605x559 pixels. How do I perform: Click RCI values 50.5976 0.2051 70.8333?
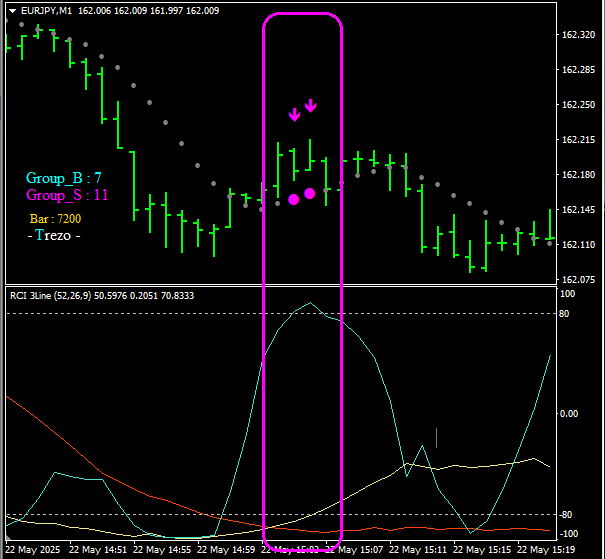(144, 296)
